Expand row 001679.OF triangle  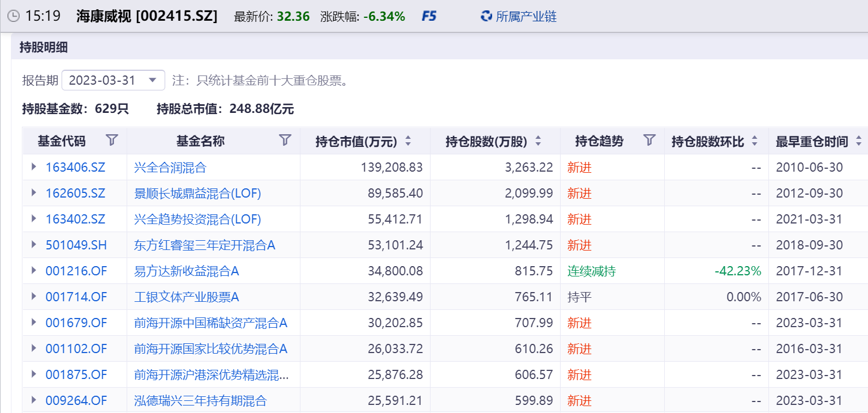pyautogui.click(x=34, y=323)
